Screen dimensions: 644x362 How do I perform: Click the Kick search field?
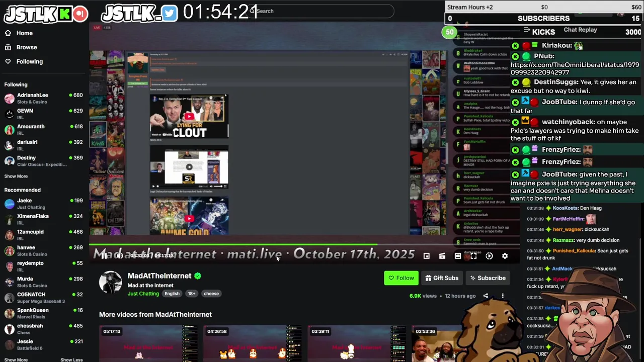pos(322,11)
